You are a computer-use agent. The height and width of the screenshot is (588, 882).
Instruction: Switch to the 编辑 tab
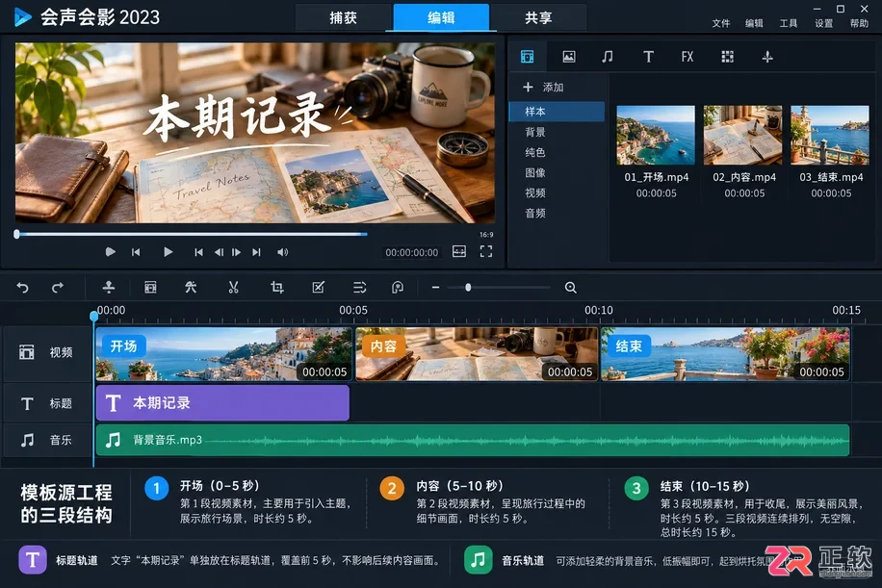[x=441, y=17]
